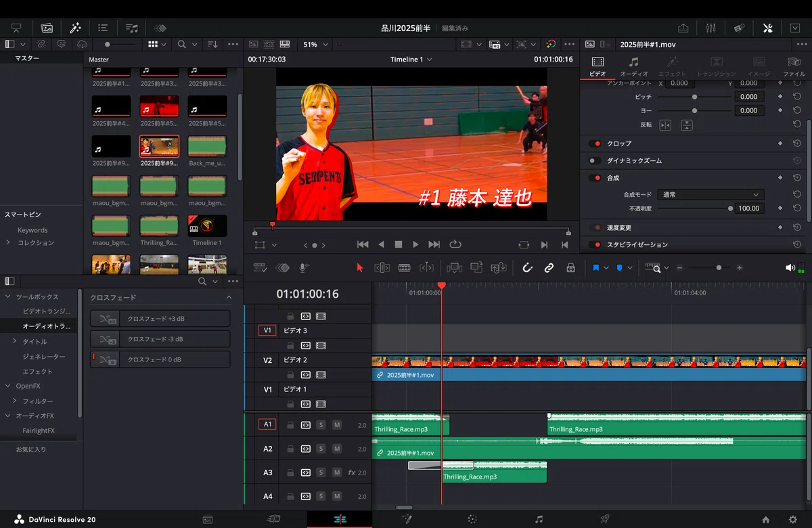Screen dimensions: 812x528
Task: Switch to the ファイル inspector tab
Action: [x=794, y=67]
